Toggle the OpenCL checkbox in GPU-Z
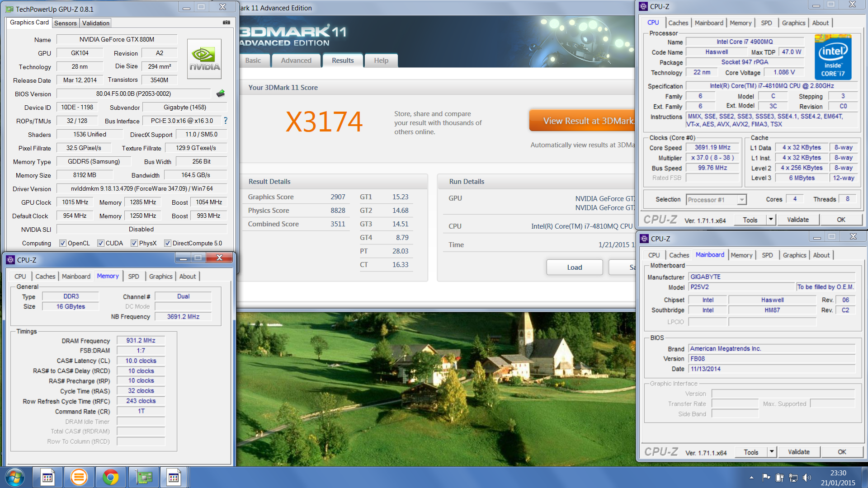This screenshot has width=868, height=488. point(63,243)
